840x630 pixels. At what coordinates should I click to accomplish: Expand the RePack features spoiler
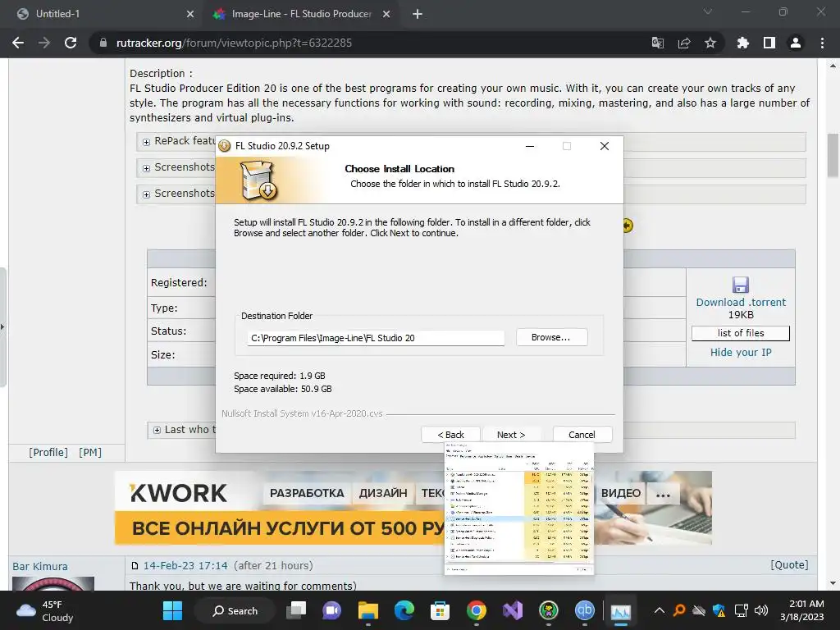[146, 142]
